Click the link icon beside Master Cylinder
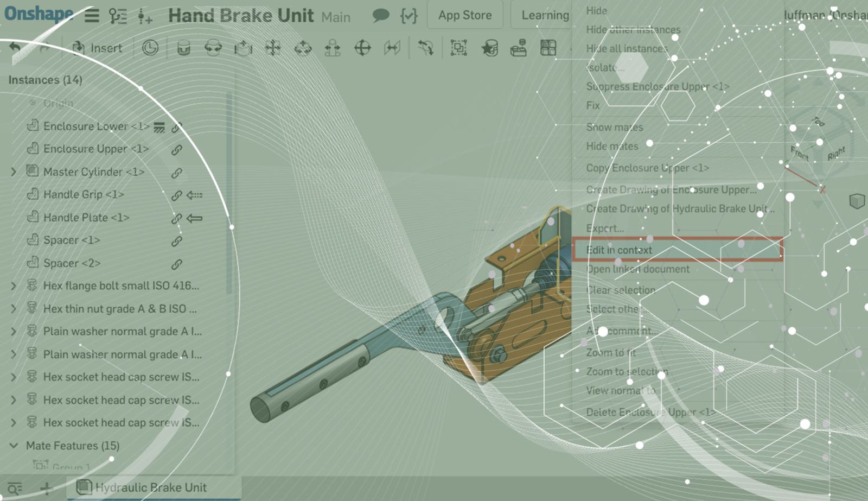The width and height of the screenshot is (868, 501). point(177,173)
